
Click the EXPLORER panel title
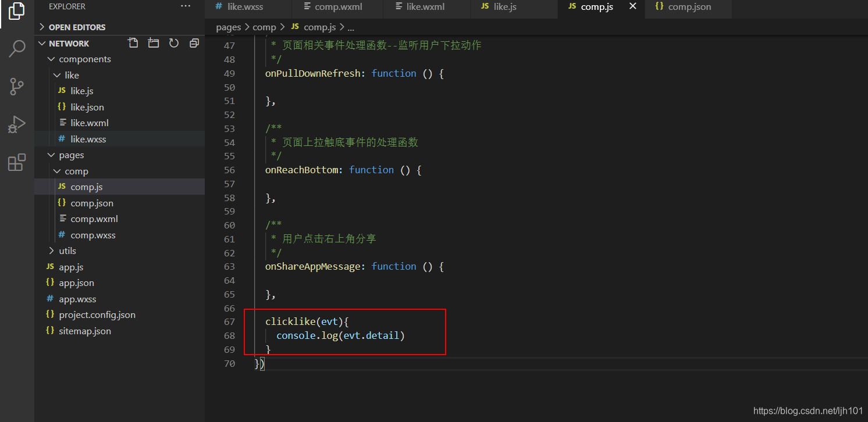point(67,6)
